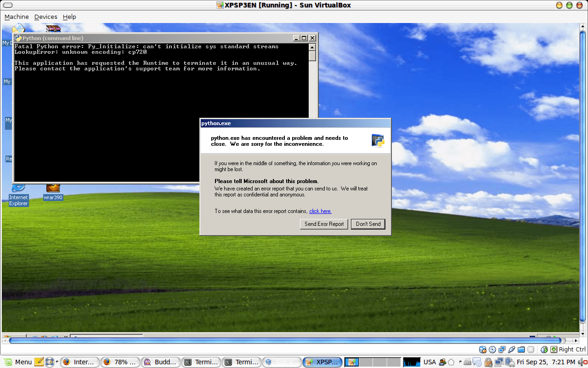
Task: Click Python command line title icon
Action: (18, 38)
